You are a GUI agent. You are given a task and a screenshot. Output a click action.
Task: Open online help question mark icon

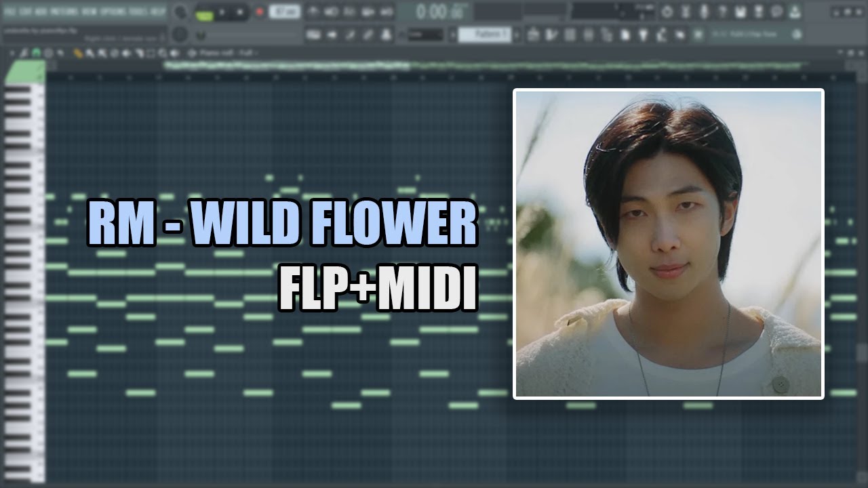coord(722,12)
